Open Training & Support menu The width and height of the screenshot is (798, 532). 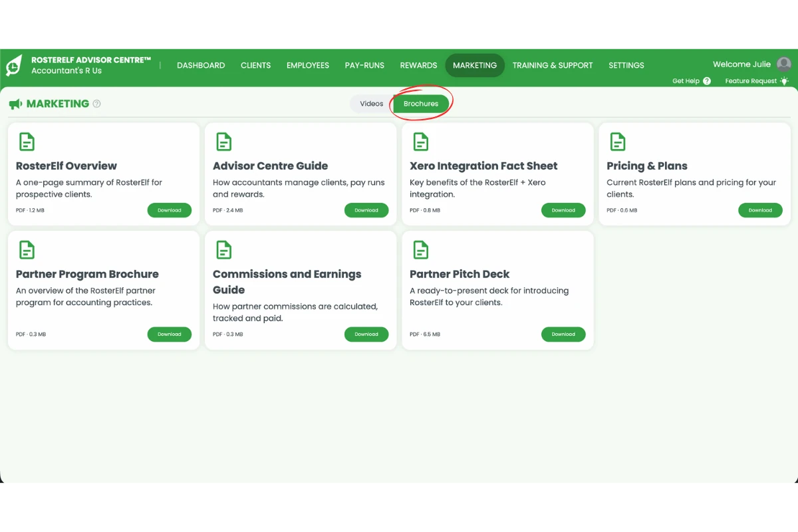[553, 65]
